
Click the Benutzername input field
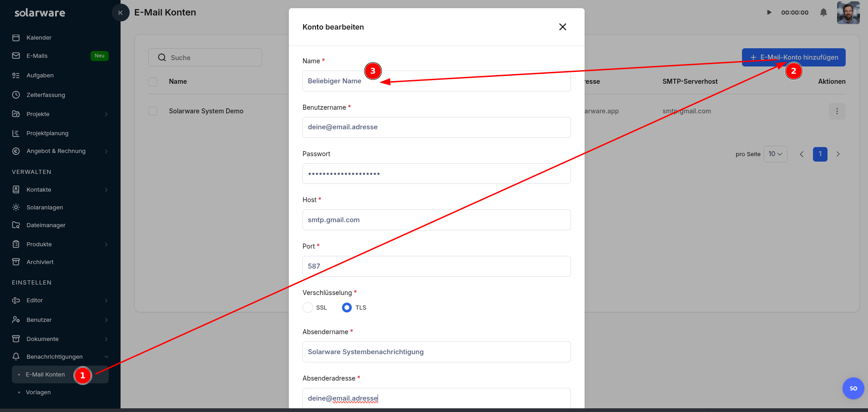[x=437, y=127]
